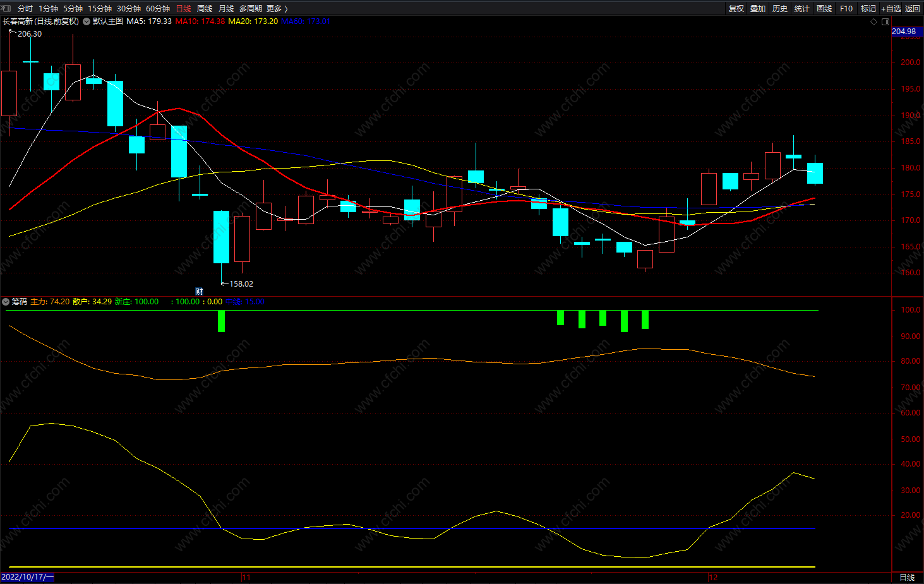The height and width of the screenshot is (584, 924).
Task: Expand main chart indicator dropdown arrow
Action: (87, 21)
